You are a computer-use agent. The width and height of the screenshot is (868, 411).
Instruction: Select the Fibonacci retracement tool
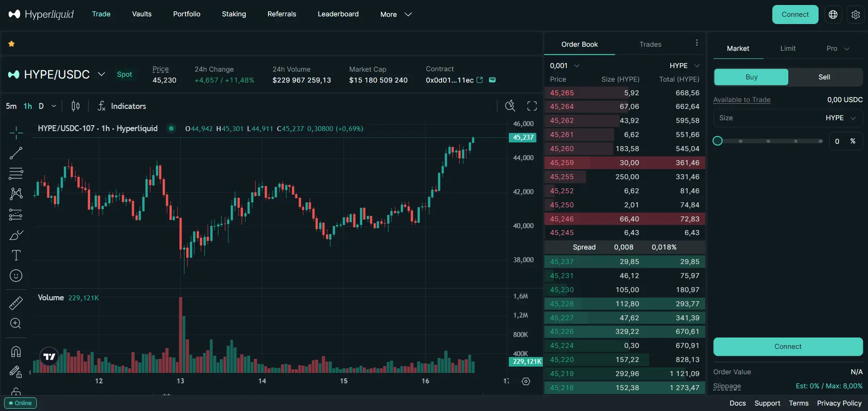coord(16,173)
